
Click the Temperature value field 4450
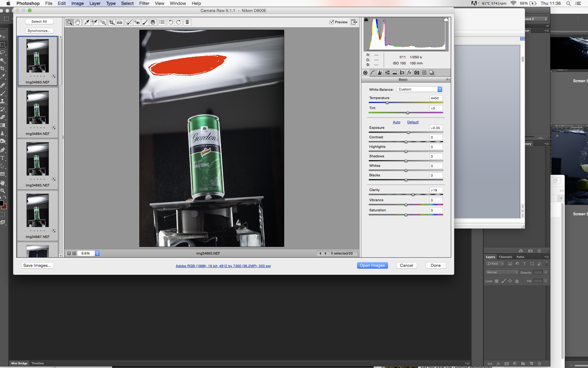click(436, 98)
